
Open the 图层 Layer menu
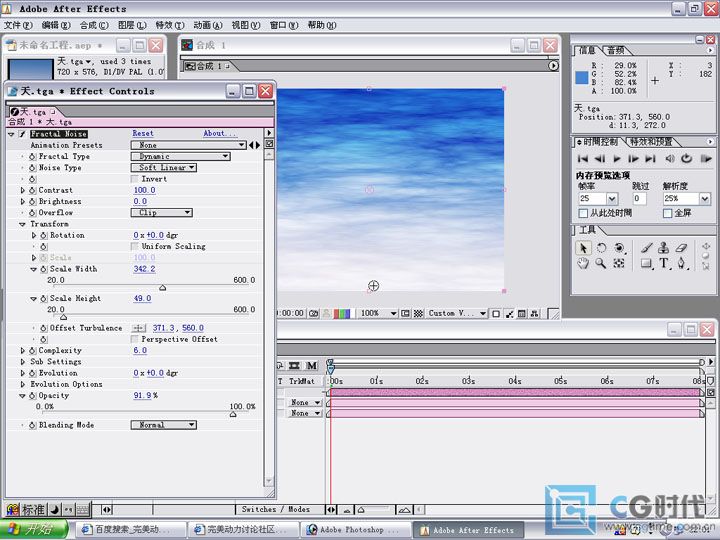pyautogui.click(x=132, y=25)
